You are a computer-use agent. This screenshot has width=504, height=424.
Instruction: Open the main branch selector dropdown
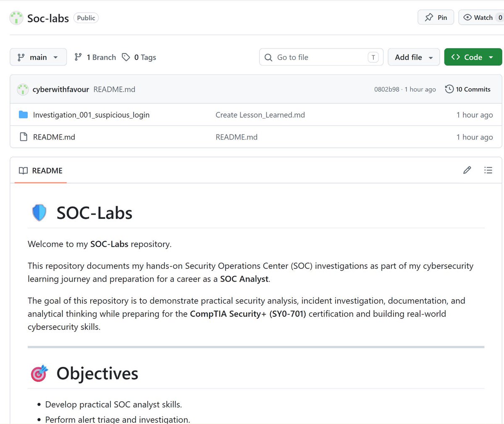(x=38, y=57)
